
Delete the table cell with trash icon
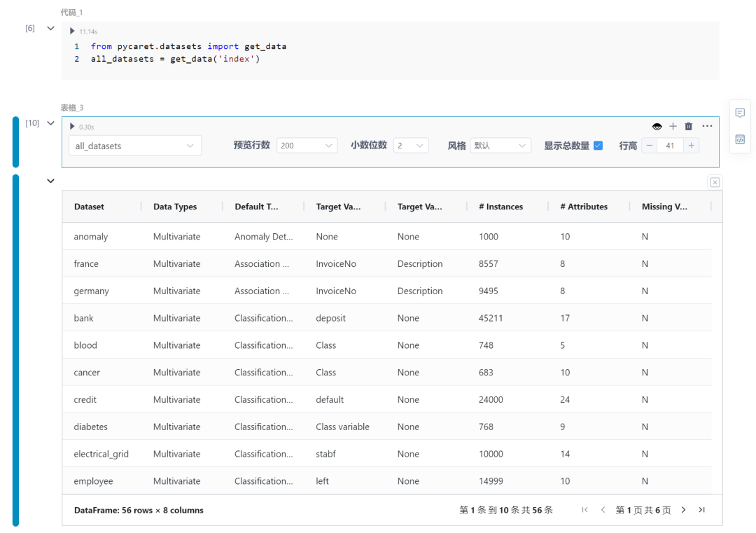689,126
